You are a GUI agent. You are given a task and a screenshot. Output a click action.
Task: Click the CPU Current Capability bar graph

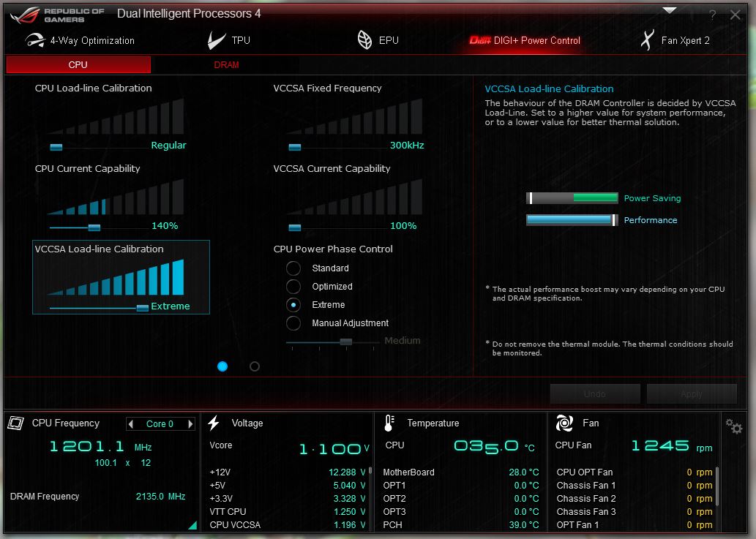point(116,197)
